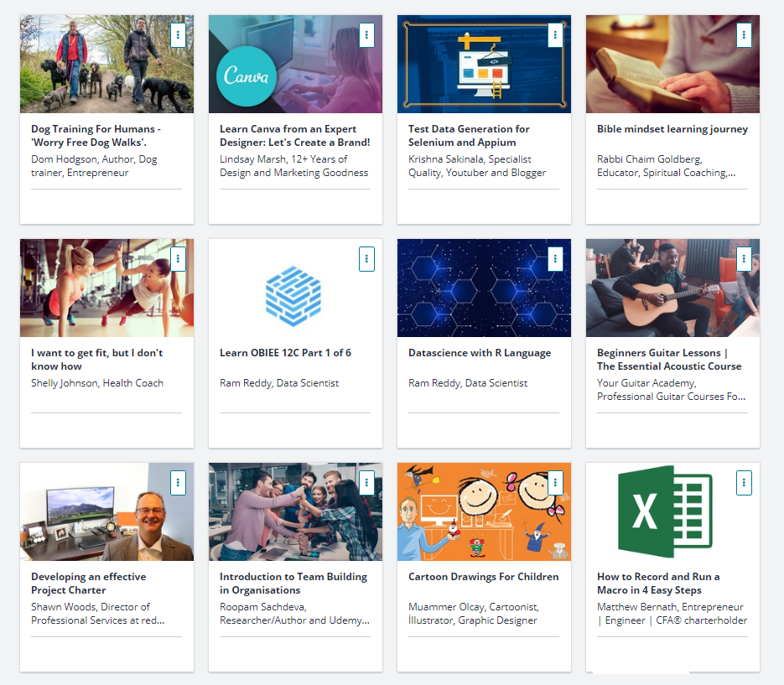Open 'Developing an effective Project Charter' title
Viewport: 784px width, 685px height.
(x=89, y=584)
